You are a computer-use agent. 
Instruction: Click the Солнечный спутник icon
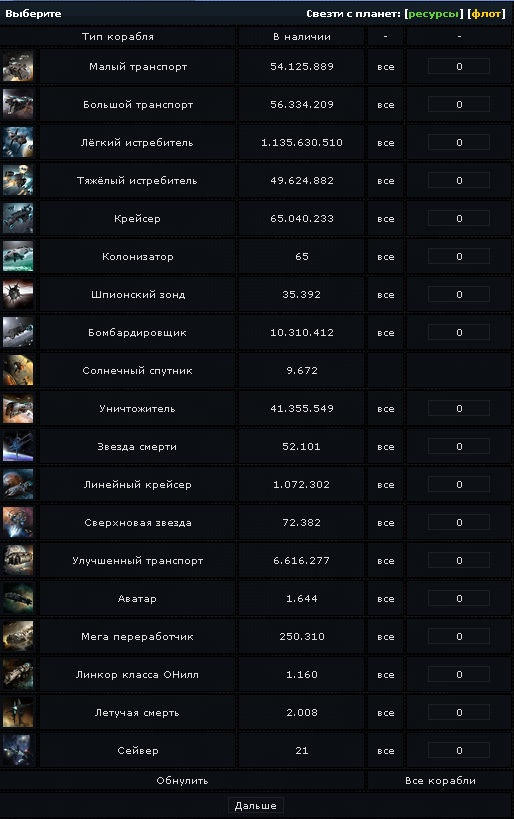pos(18,370)
